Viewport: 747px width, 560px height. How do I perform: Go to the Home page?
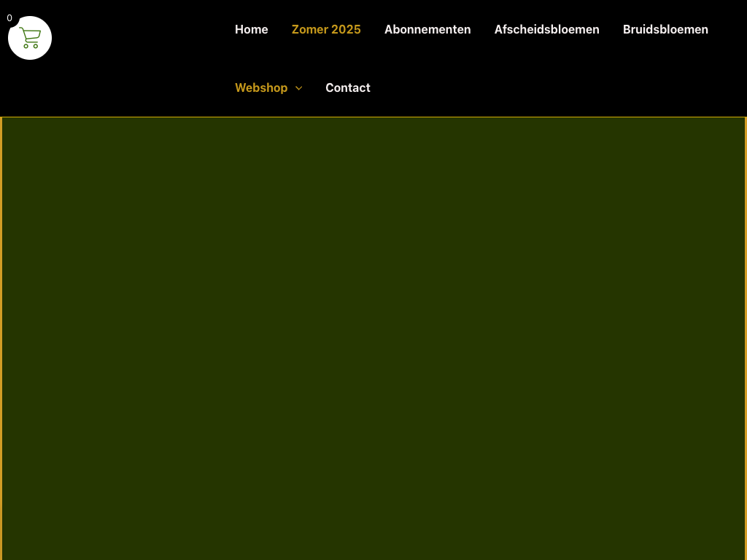(x=251, y=29)
